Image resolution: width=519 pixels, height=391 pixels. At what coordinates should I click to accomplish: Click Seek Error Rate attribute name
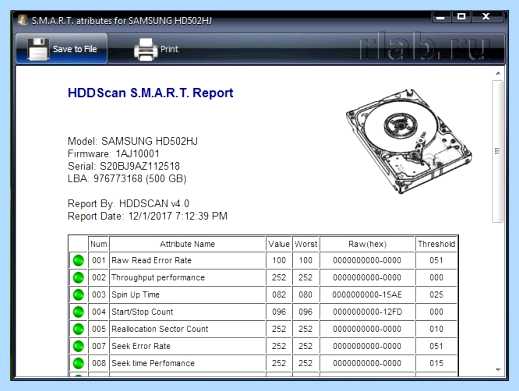tap(141, 346)
